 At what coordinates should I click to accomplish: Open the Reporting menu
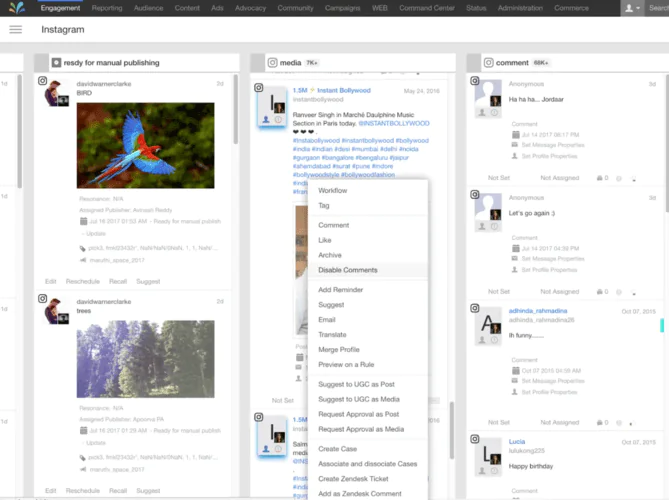107,8
